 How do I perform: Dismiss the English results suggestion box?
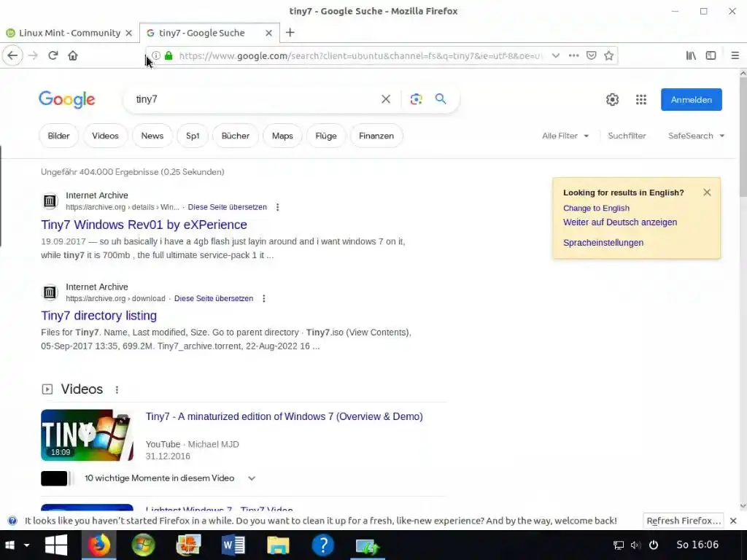click(x=707, y=192)
